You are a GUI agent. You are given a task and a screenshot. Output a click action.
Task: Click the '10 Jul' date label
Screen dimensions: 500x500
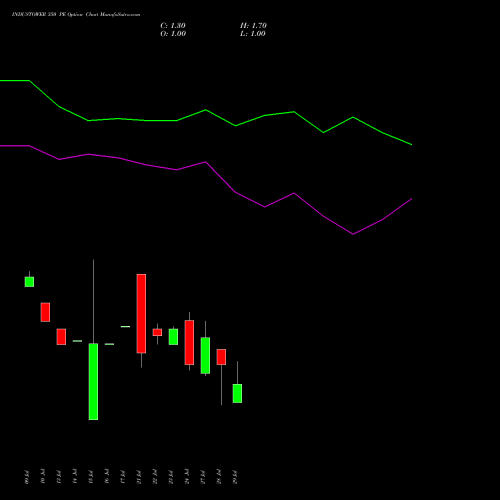(x=43, y=477)
